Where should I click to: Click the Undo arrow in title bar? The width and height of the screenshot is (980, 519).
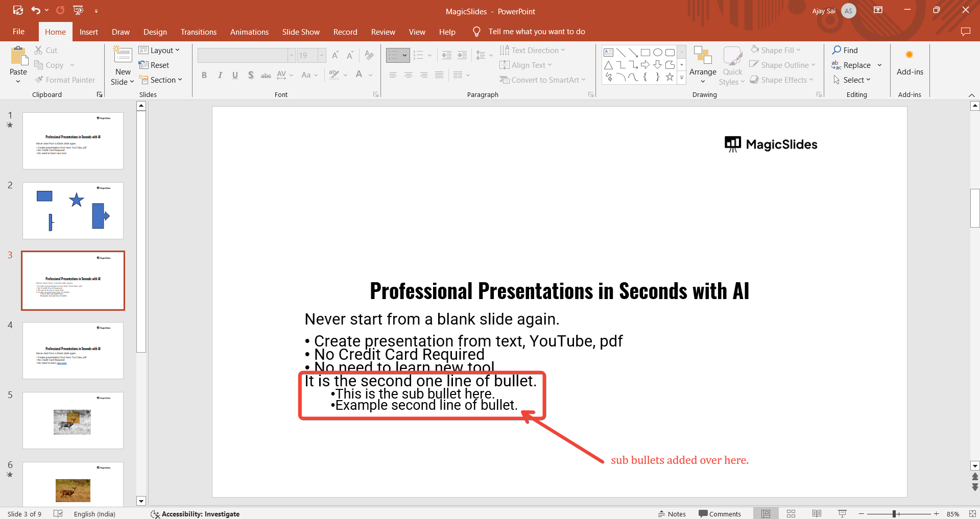coord(36,10)
